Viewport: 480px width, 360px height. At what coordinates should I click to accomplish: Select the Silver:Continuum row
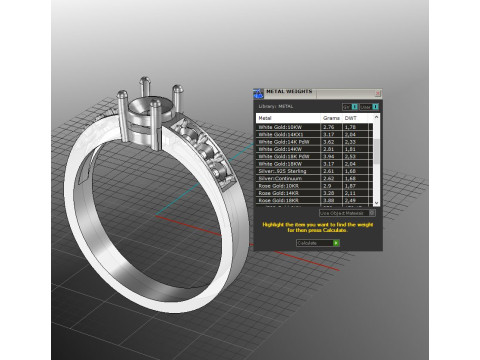[314, 178]
